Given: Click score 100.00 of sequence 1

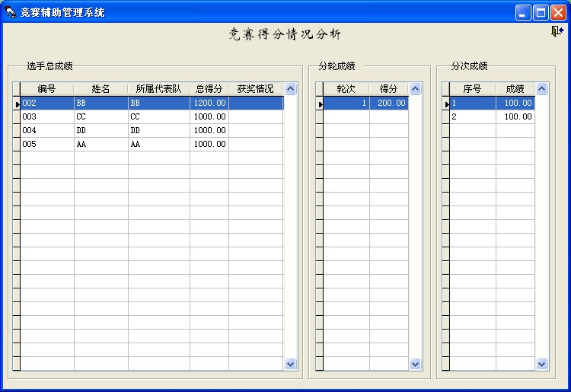Looking at the screenshot, I should click(515, 103).
